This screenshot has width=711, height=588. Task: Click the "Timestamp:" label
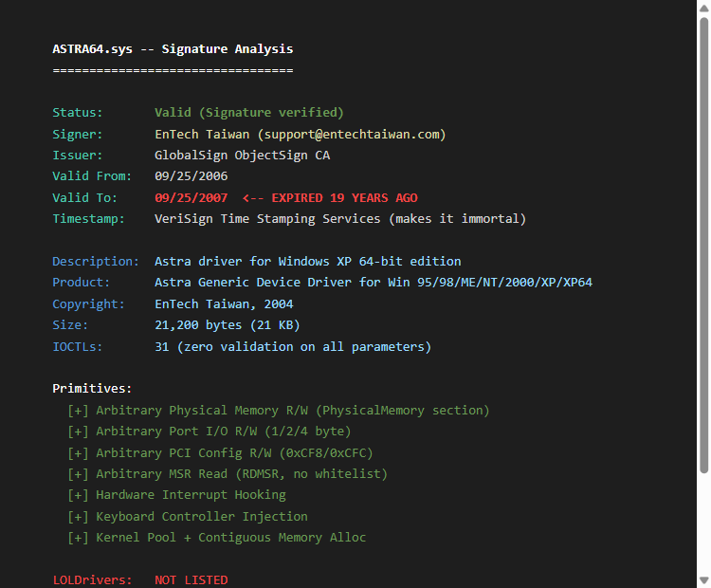(88, 219)
